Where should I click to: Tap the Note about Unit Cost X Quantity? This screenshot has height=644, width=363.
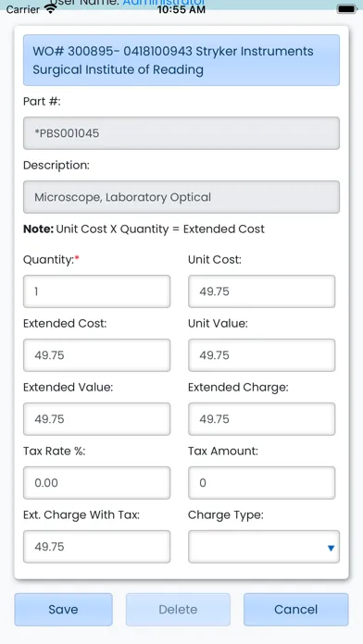coord(144,229)
